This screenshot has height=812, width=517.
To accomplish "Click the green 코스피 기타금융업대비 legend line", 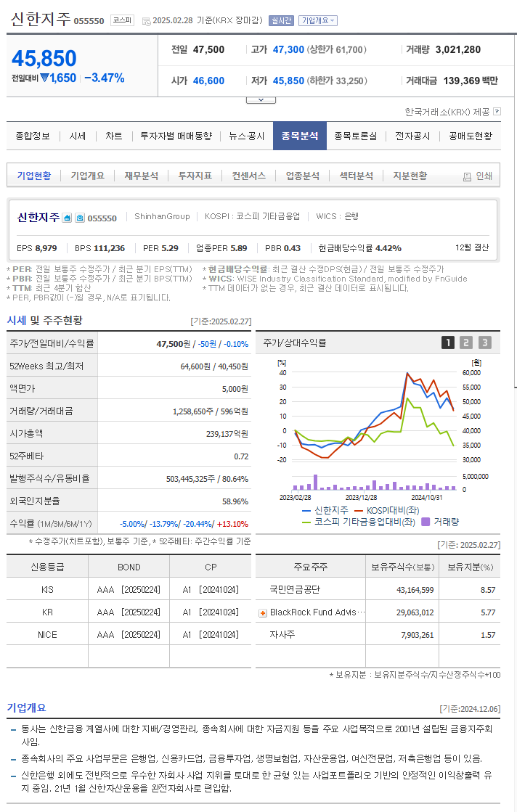I will [306, 522].
